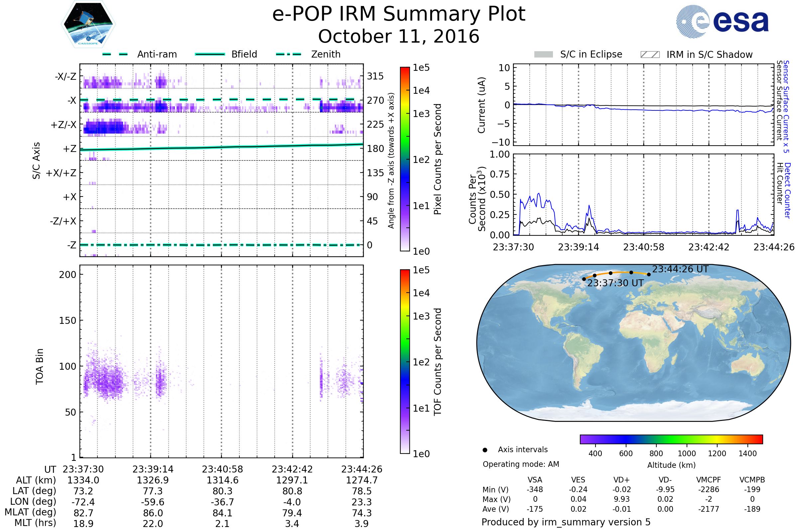Click the 23:44:26 UT label on map
The height and width of the screenshot is (532, 798).
point(680,269)
